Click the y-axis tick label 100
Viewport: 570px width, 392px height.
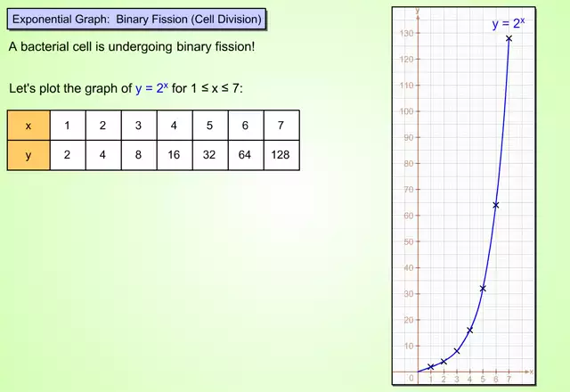pos(406,111)
